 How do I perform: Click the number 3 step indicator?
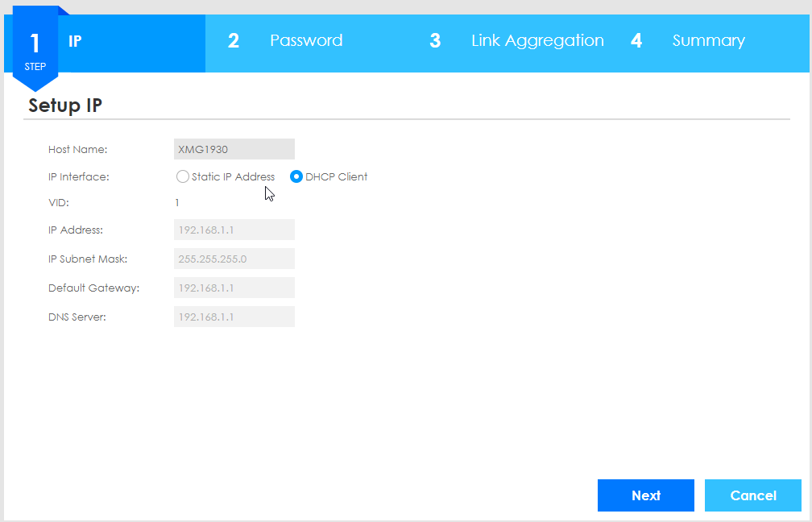[435, 41]
